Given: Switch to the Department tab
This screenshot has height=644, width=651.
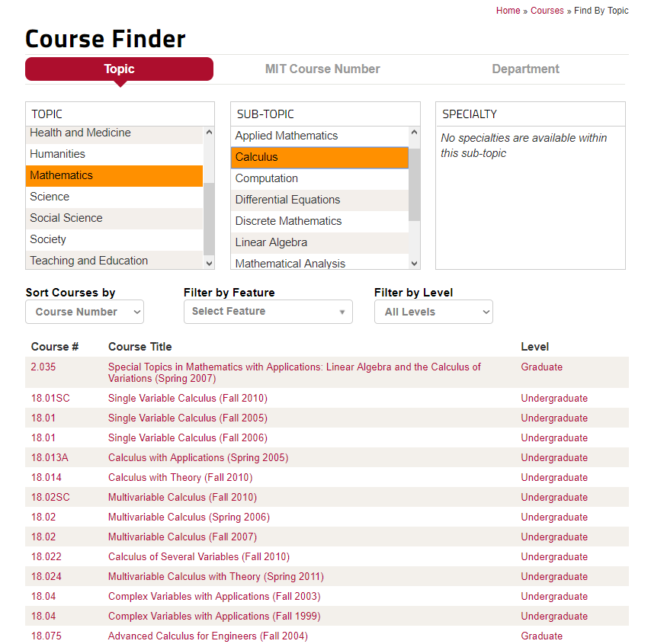Looking at the screenshot, I should (525, 69).
